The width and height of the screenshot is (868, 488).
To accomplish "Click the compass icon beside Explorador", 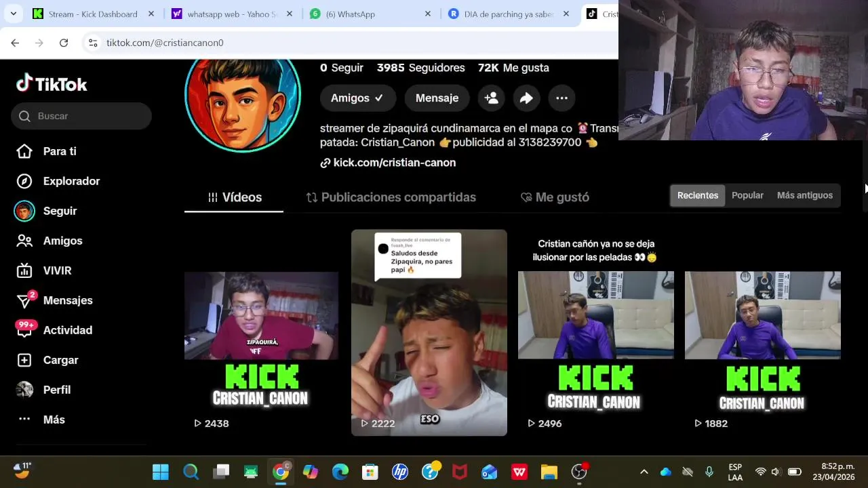I will click(x=24, y=181).
